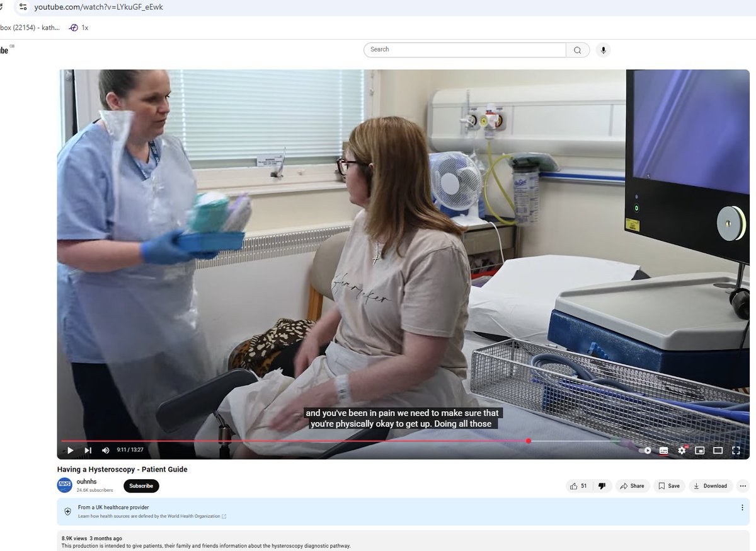Download the video

click(710, 486)
